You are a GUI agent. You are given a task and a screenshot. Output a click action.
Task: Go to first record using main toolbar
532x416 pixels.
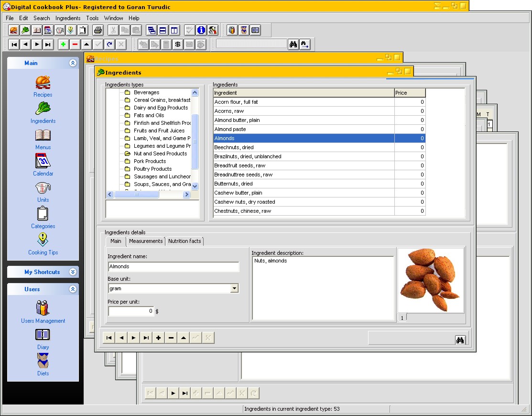click(14, 44)
